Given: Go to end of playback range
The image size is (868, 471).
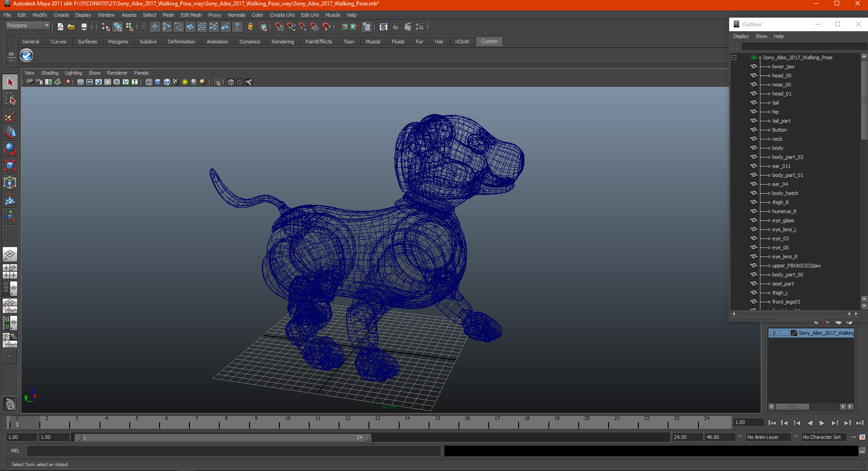Looking at the screenshot, I should tap(859, 423).
